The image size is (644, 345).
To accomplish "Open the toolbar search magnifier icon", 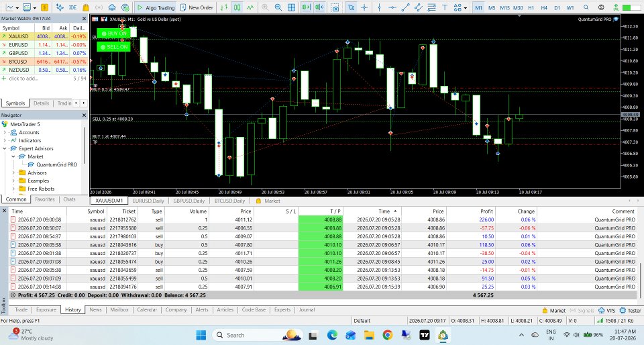I will click(586, 7).
